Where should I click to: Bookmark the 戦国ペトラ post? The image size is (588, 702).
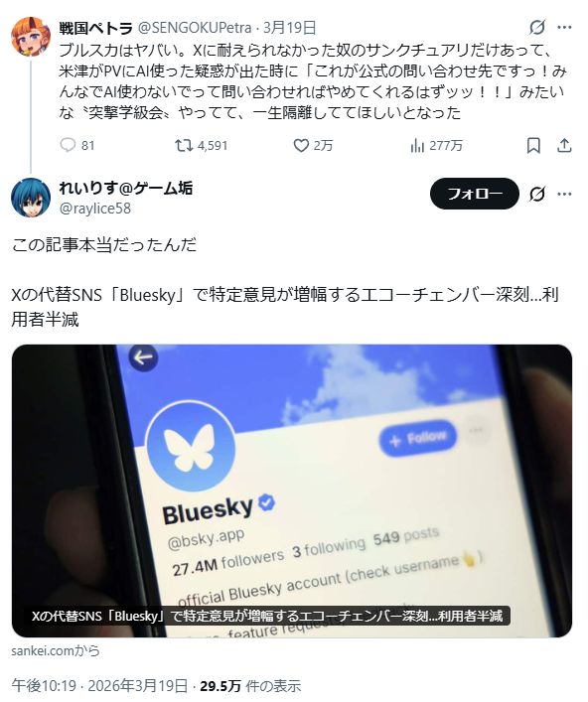(533, 146)
